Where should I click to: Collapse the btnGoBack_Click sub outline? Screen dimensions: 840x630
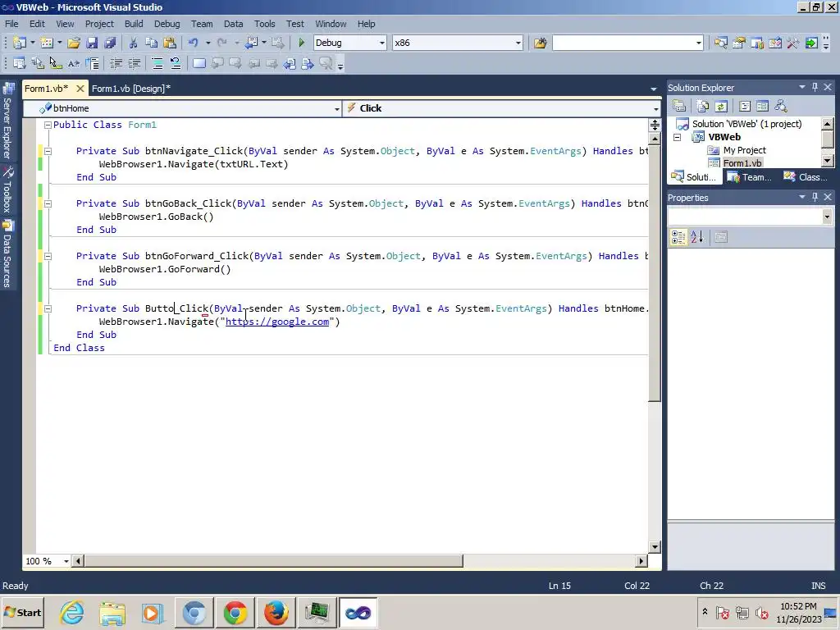[x=48, y=203]
